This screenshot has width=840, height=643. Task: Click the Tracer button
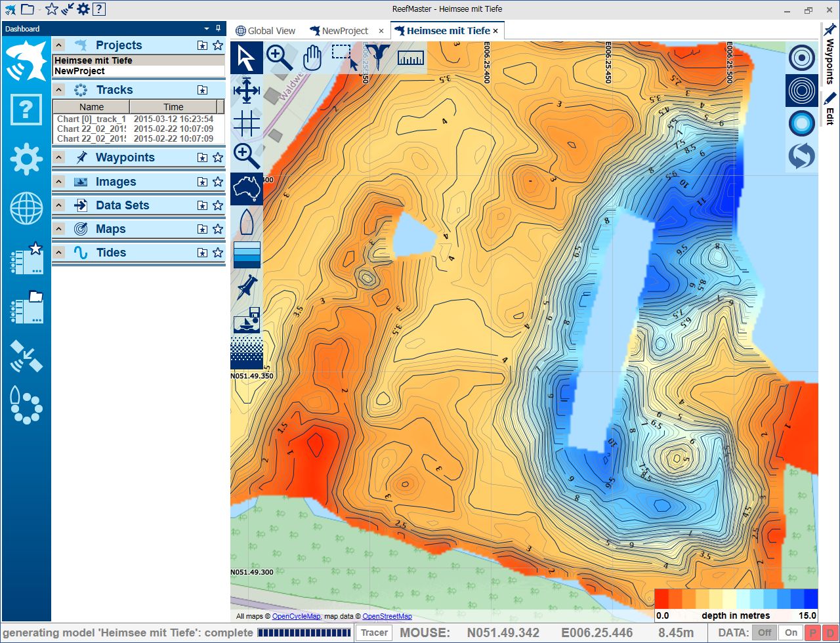(374, 633)
